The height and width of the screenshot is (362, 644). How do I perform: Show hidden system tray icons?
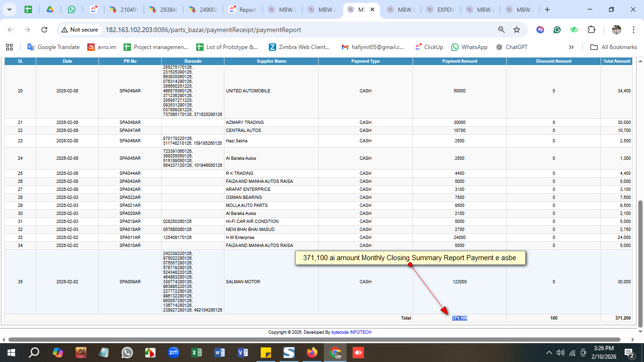click(x=549, y=353)
